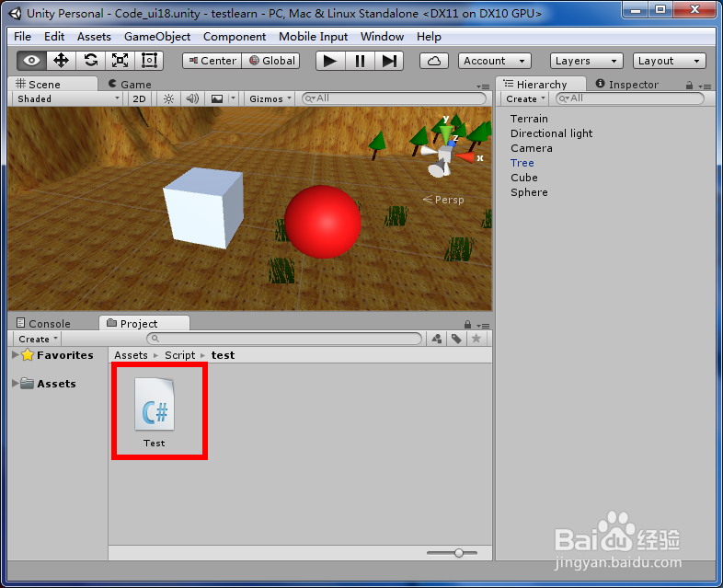Pause the game playback
The height and width of the screenshot is (588, 723).
360,61
